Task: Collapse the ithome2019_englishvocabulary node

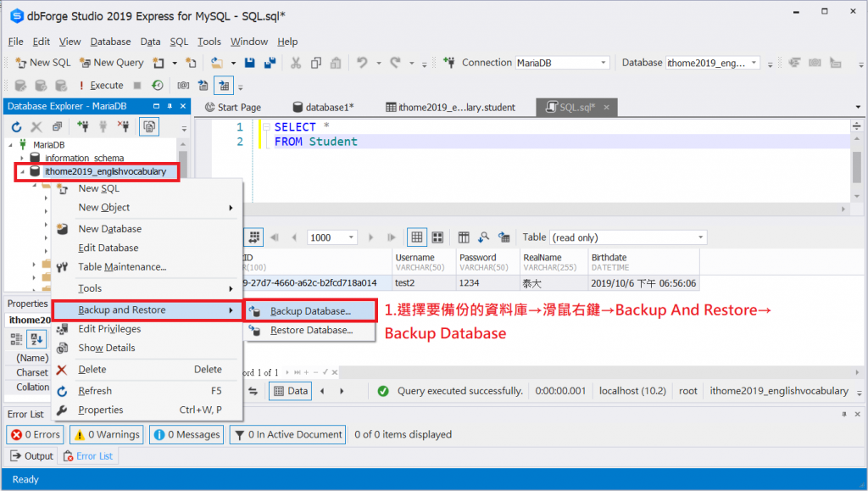Action: [x=22, y=171]
